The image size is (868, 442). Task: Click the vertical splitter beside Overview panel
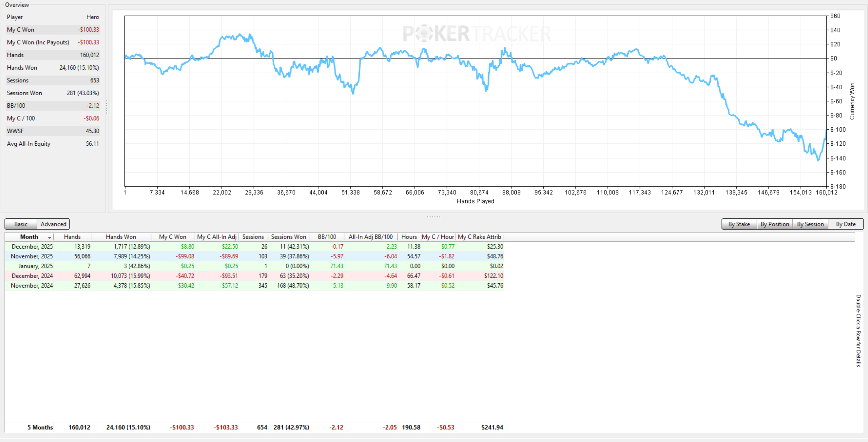(107, 107)
